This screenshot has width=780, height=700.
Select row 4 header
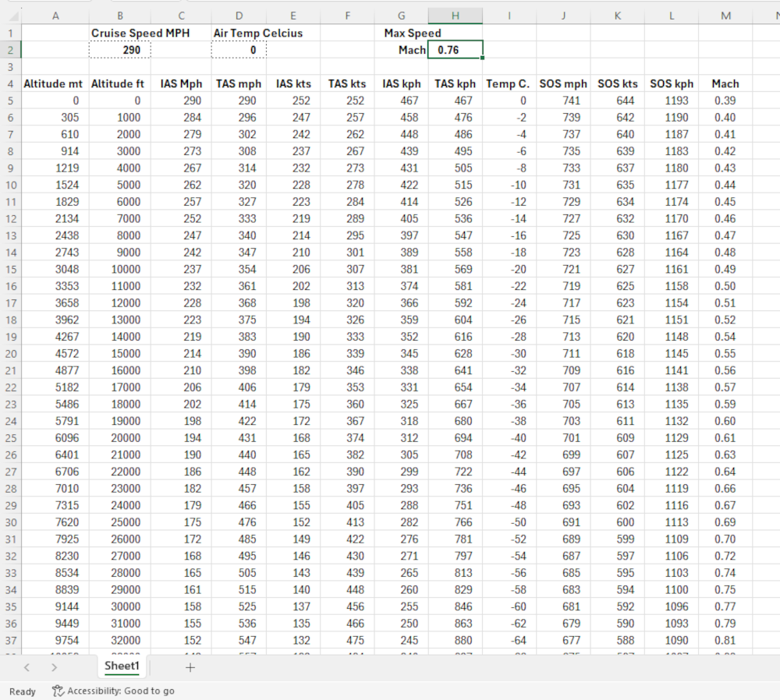[x=10, y=84]
